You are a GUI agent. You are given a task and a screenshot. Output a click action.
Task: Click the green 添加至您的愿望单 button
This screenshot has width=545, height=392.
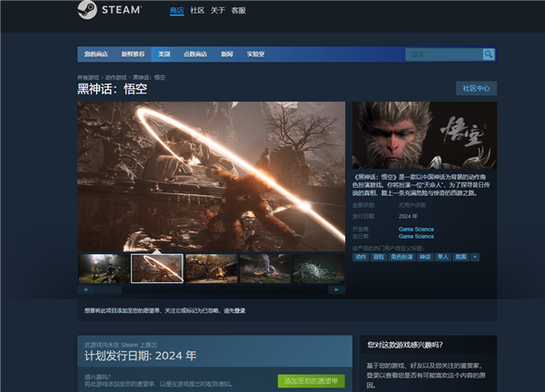pos(311,381)
